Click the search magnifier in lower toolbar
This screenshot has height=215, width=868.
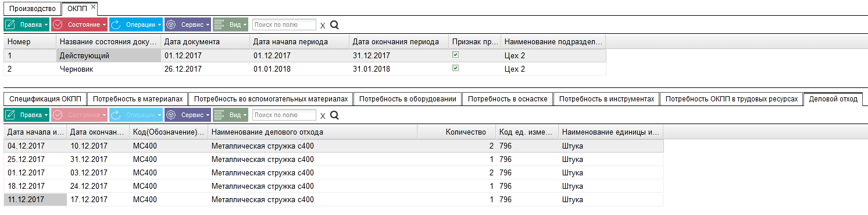(x=334, y=115)
